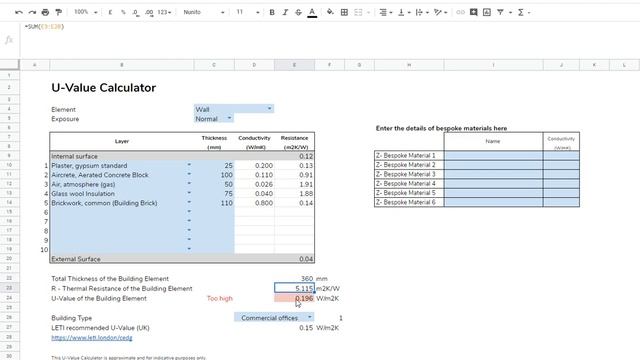Open layer dropdown for Glass wool Insulation
The width and height of the screenshot is (640, 360).
pos(189,193)
